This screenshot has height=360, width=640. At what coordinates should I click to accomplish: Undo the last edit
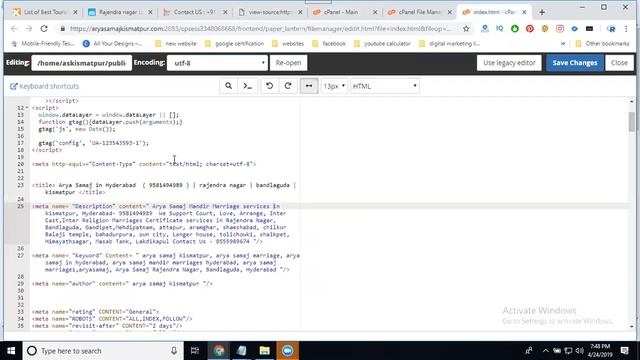(269, 86)
